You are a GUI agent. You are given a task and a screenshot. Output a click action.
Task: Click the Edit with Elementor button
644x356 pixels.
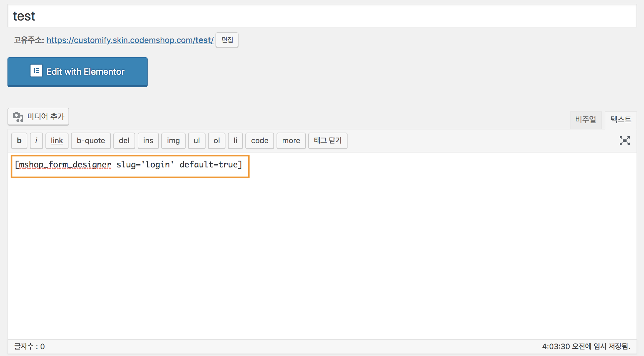pyautogui.click(x=78, y=72)
